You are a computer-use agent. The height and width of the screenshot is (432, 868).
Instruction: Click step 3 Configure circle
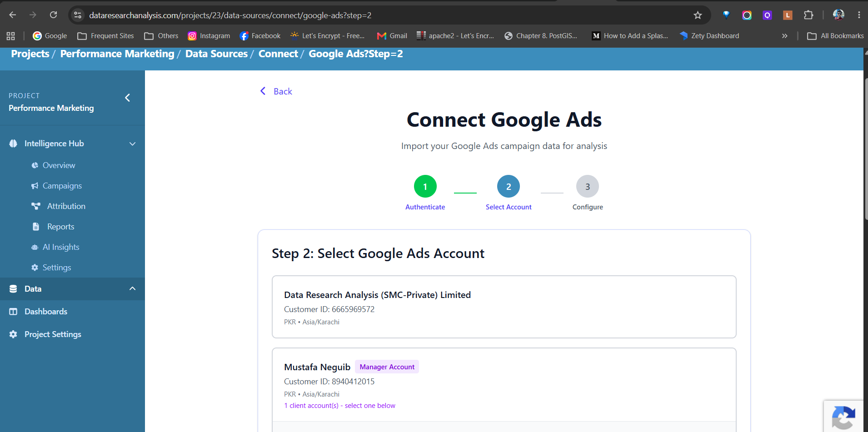pos(588,186)
